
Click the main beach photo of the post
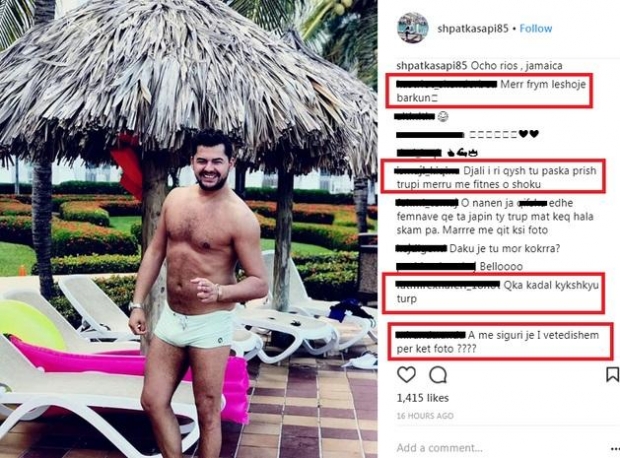point(189,229)
